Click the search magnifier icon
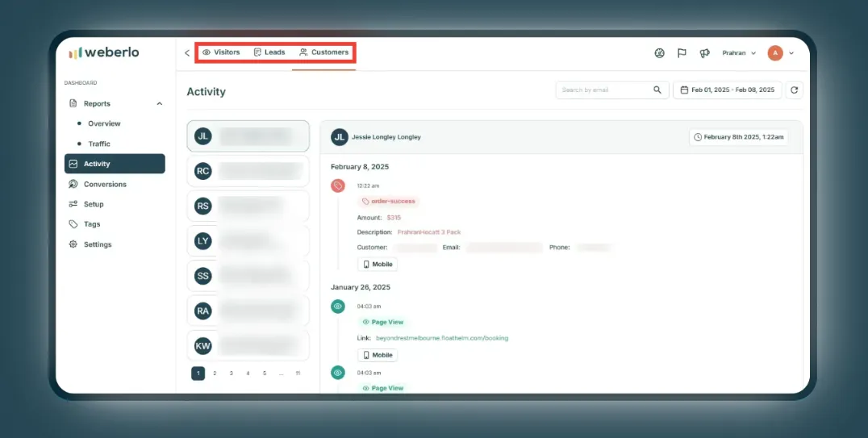The height and width of the screenshot is (438, 868). coord(657,90)
